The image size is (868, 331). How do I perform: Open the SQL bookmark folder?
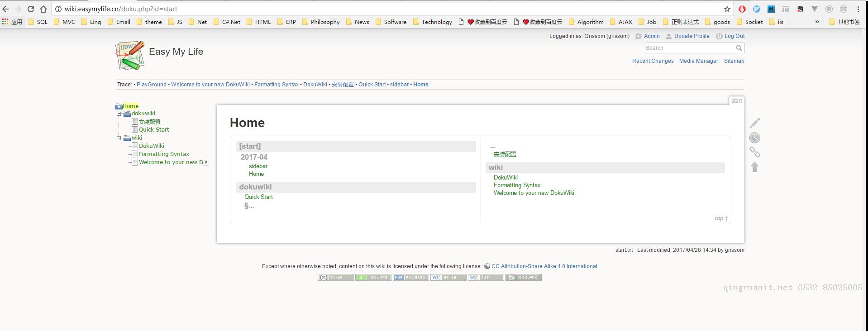coord(38,22)
